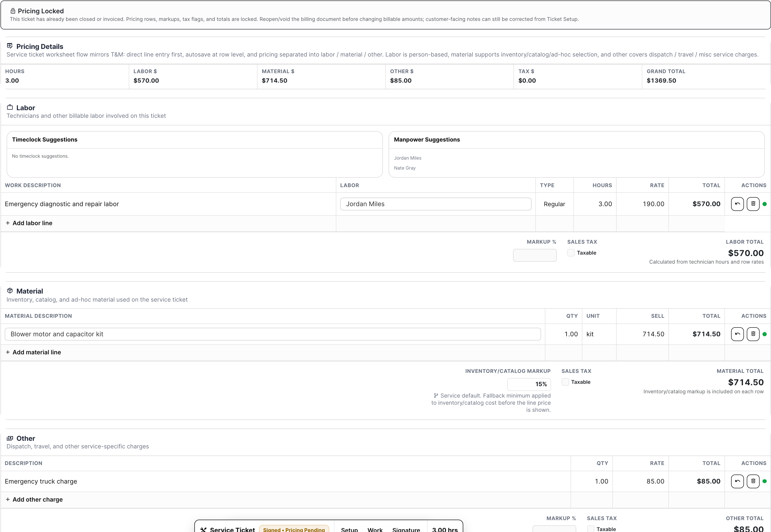Edit the Blower motor and capacitor kit description
The image size is (771, 532).
pyautogui.click(x=273, y=334)
